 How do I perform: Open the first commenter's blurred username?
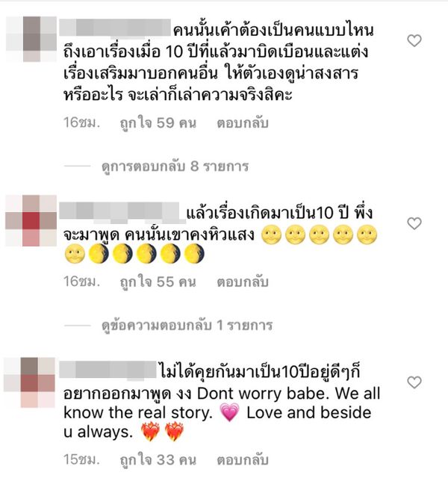coord(115,28)
